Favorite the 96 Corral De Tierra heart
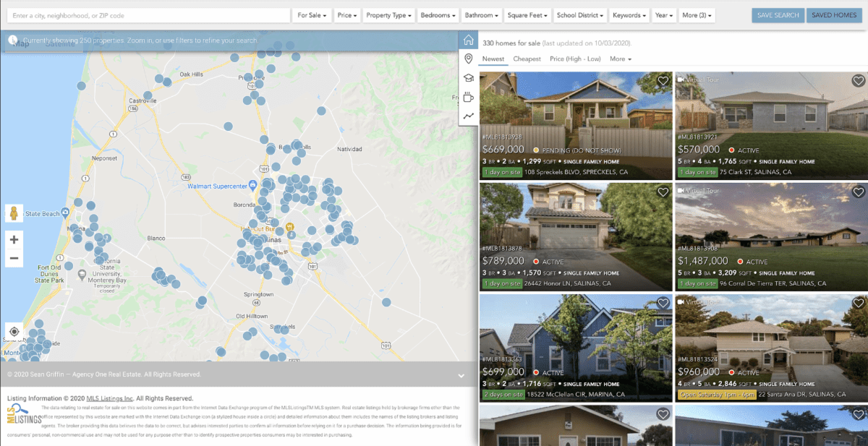 pyautogui.click(x=858, y=192)
